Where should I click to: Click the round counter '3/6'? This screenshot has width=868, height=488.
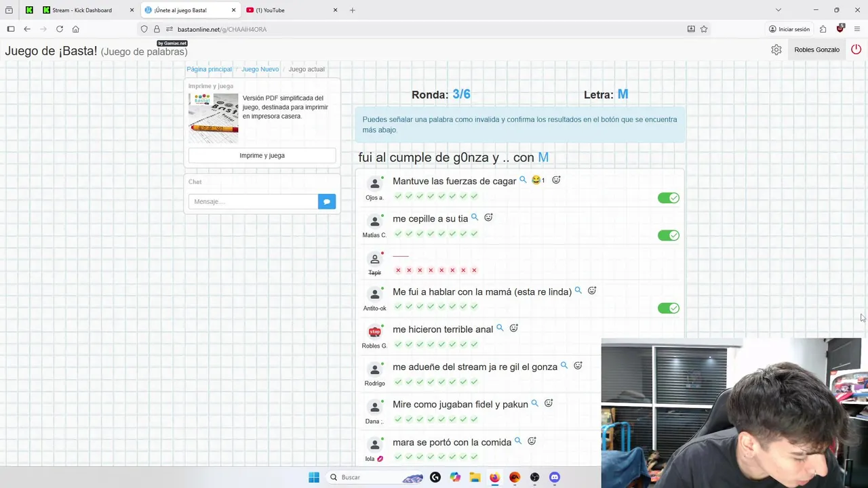(x=461, y=94)
